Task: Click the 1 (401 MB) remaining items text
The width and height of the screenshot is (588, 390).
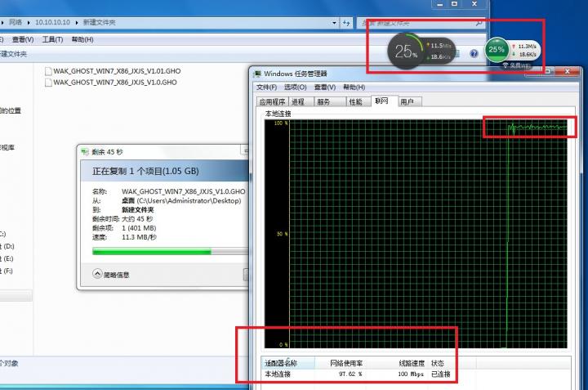Action: [139, 228]
